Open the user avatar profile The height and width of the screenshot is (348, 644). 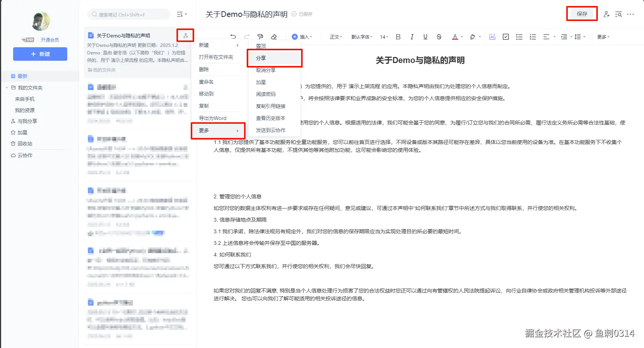click(x=41, y=21)
